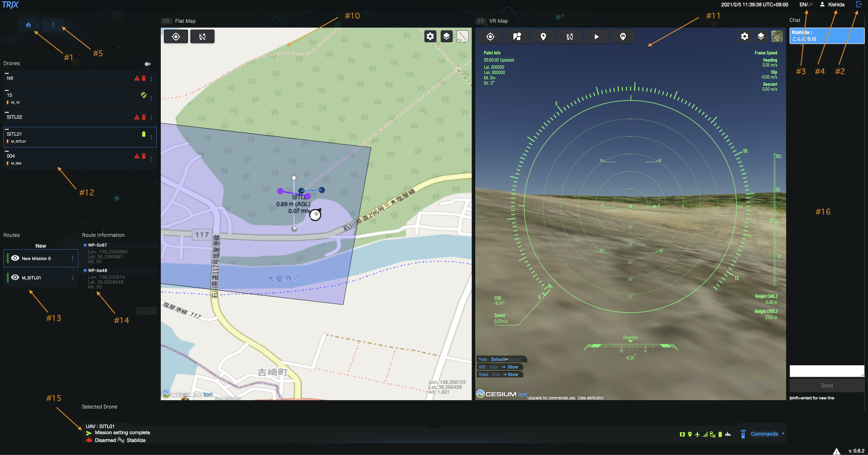Click Show next to HUD Hide
The width and height of the screenshot is (868, 455).
[512, 367]
